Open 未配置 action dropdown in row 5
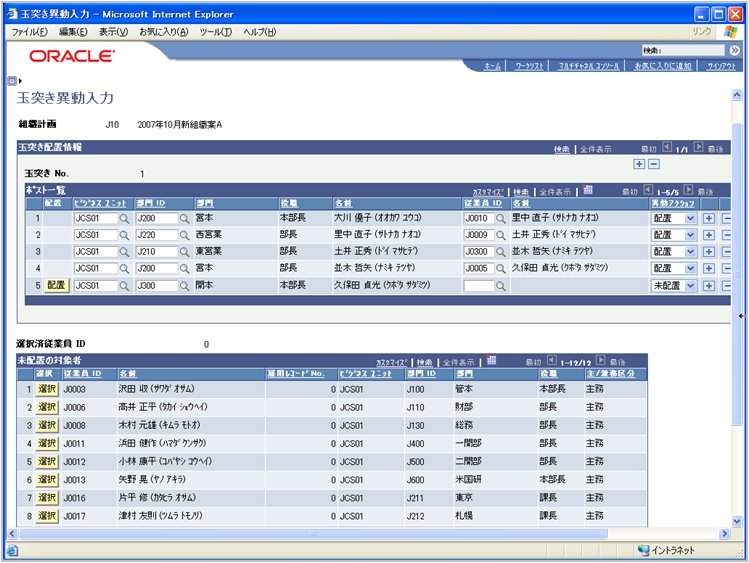 tap(674, 286)
